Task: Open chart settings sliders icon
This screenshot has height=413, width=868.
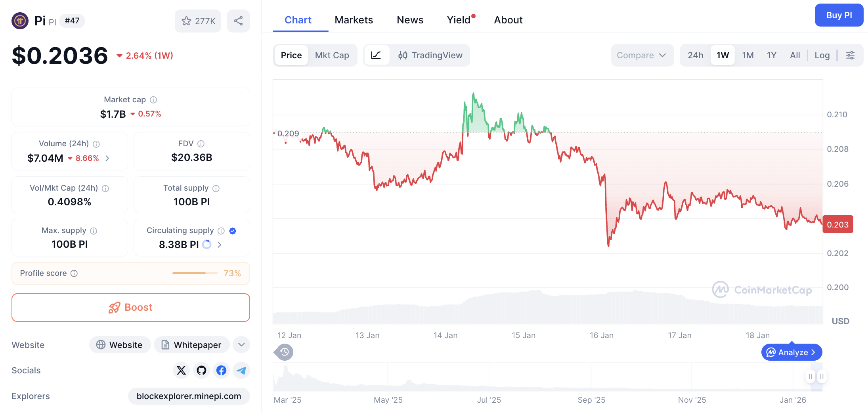Action: click(x=850, y=55)
